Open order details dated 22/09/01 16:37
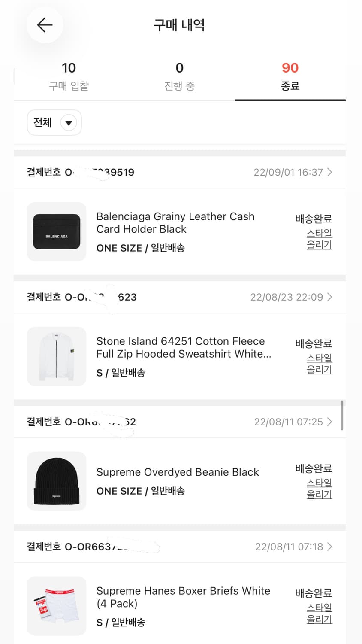Viewport: 362px width, 644px height. coord(293,172)
